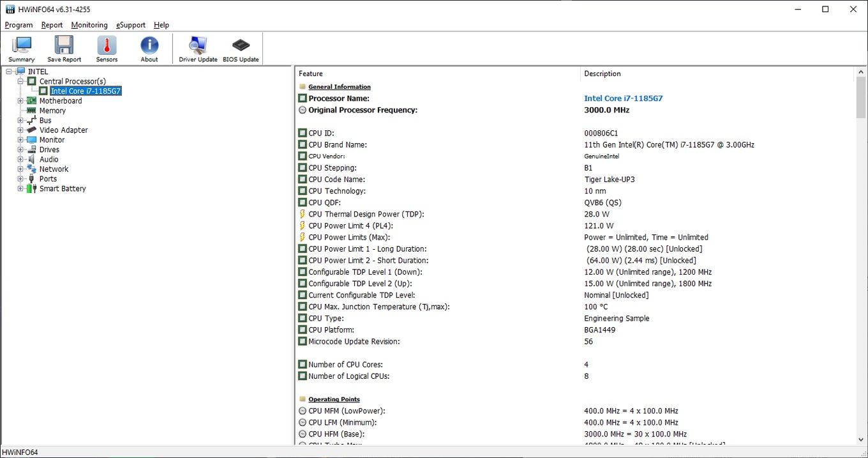Screen dimensions: 868x458
Task: Expand the Video Adapter tree node
Action: point(20,130)
